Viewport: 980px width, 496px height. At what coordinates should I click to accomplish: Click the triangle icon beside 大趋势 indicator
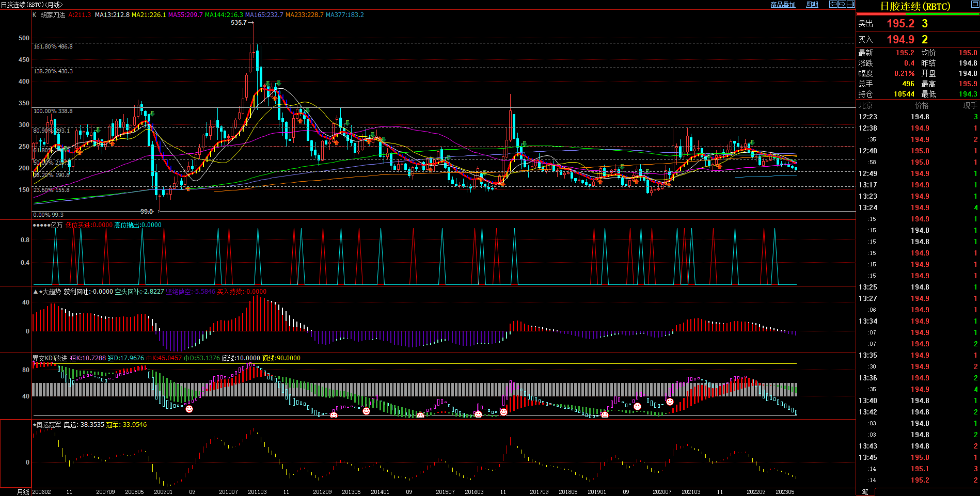(x=36, y=292)
